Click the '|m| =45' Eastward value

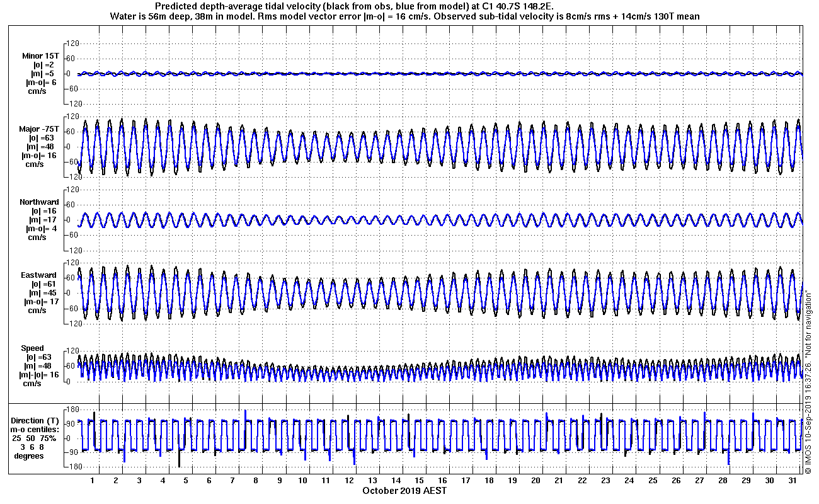pyautogui.click(x=43, y=293)
